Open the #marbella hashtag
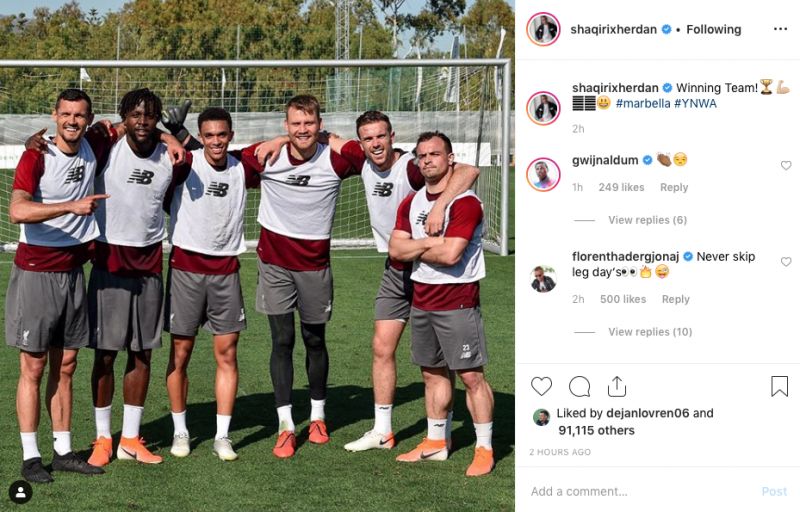Viewport: 800px width, 512px height. pyautogui.click(x=643, y=104)
